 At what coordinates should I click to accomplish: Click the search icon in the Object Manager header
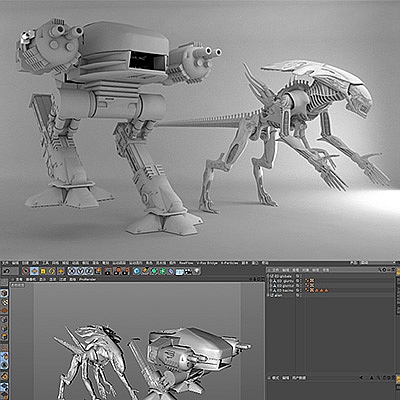pos(380,270)
